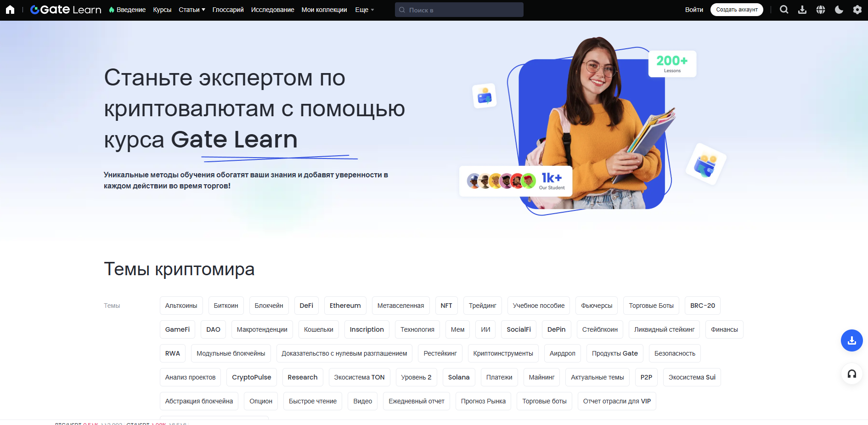
Task: Expand the Статьи dropdown menu
Action: [192, 10]
